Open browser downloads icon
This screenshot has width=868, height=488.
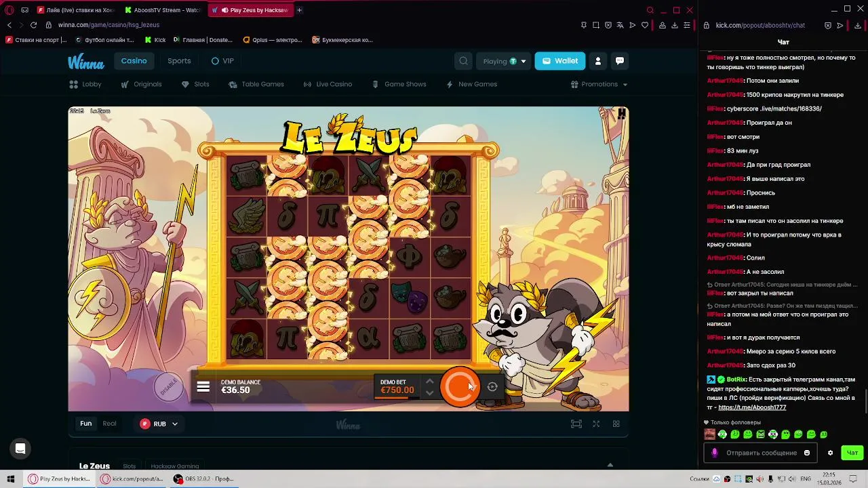[675, 25]
